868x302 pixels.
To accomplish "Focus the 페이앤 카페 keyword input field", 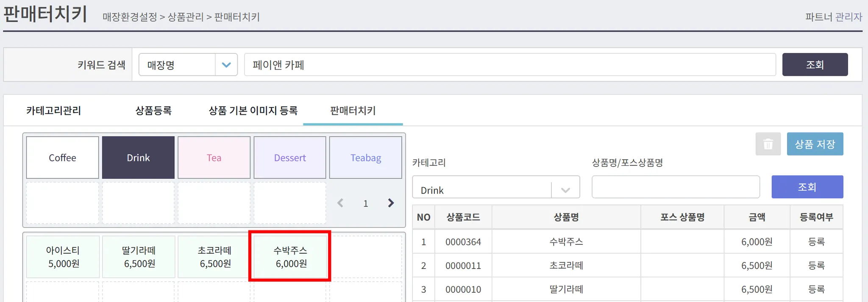I will [510, 65].
